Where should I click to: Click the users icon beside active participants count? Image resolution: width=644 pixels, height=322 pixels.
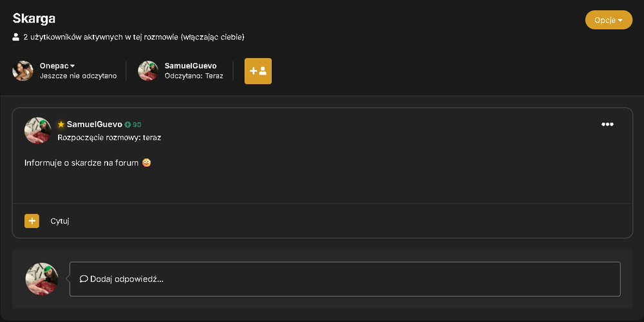(x=16, y=37)
